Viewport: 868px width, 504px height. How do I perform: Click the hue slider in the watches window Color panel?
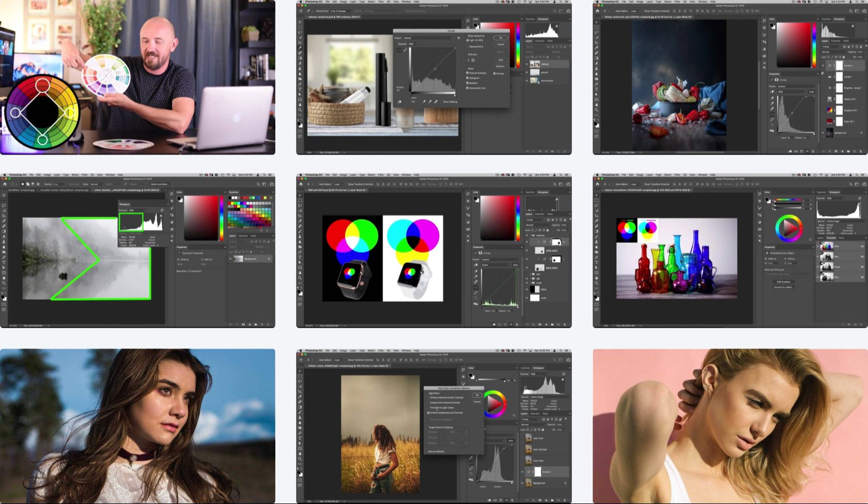coord(518,218)
